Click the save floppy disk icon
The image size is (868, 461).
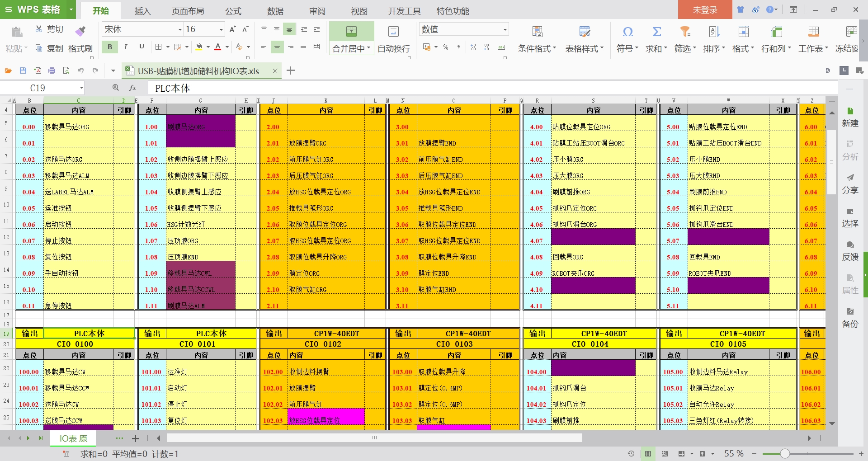[x=23, y=71]
